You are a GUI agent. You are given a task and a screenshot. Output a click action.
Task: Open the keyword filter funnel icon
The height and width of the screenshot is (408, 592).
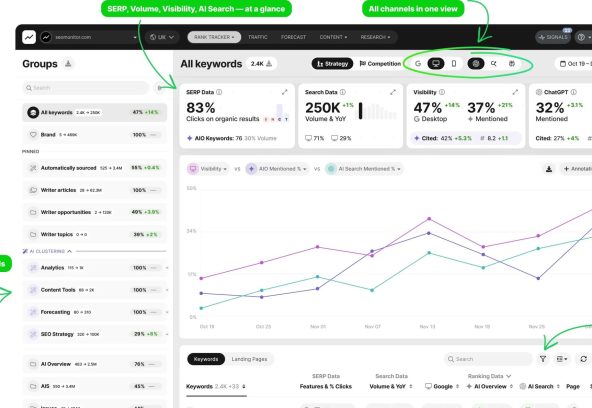pyautogui.click(x=543, y=359)
